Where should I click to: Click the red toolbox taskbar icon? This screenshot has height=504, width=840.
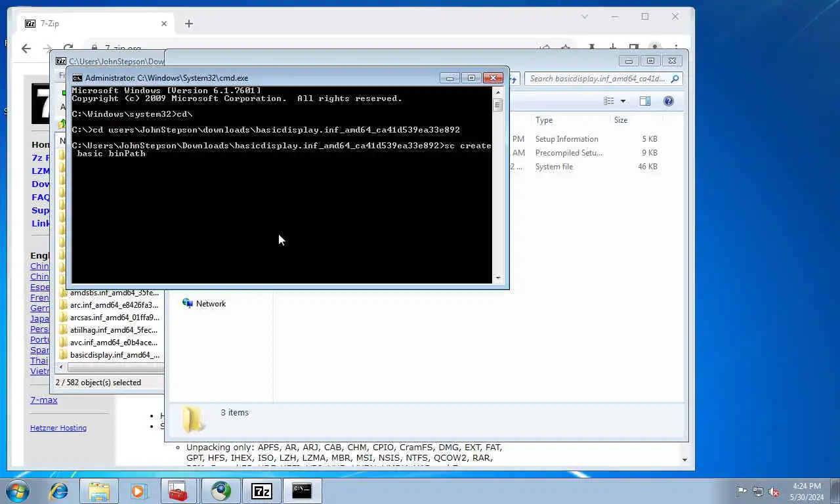point(178,491)
